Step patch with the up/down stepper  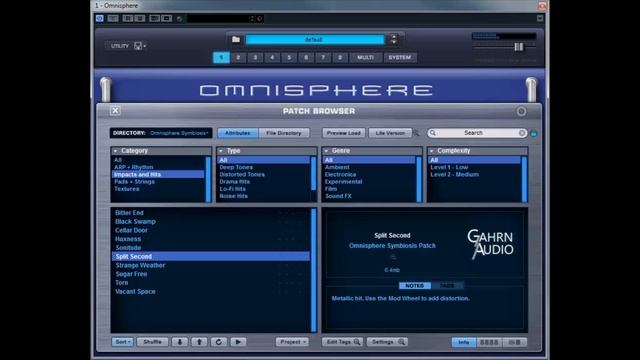pyautogui.click(x=393, y=39)
